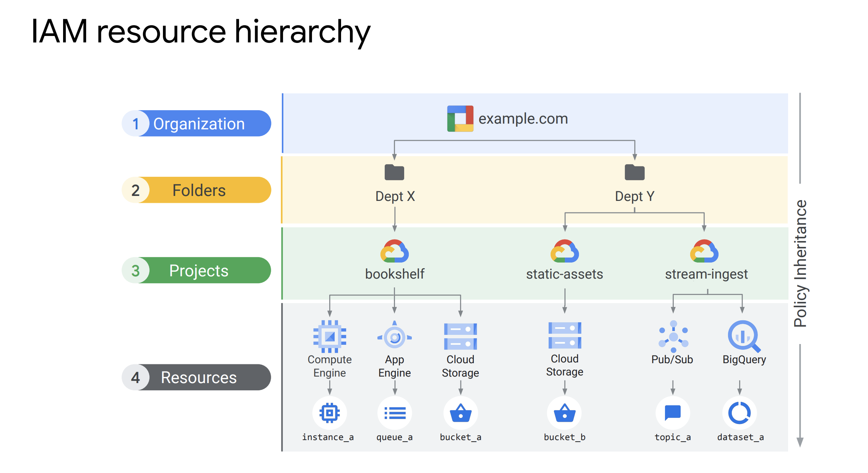Click the bookshelf project cloud icon
Viewport: 868px width, 473px height.
[x=394, y=251]
